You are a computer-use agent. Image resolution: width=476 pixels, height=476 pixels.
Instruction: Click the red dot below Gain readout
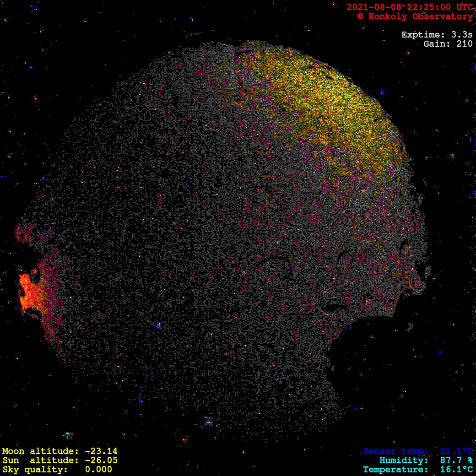408,53
